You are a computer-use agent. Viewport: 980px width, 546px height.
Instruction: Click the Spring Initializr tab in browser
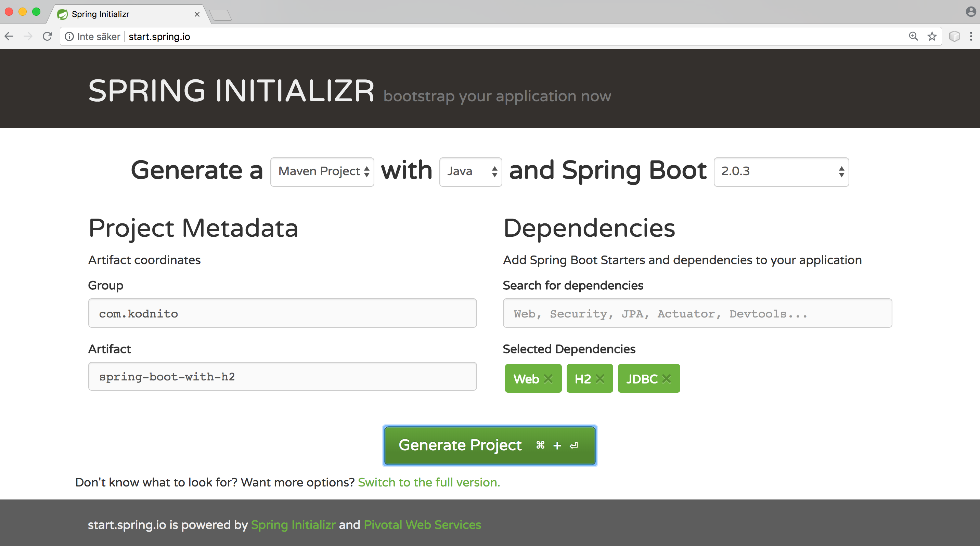127,13
